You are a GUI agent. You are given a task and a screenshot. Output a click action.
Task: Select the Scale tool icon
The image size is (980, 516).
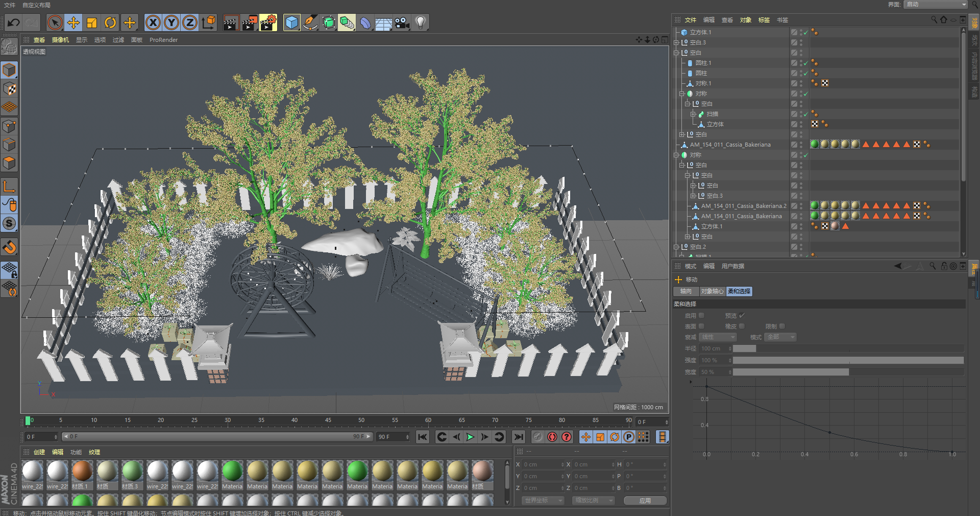(x=92, y=22)
